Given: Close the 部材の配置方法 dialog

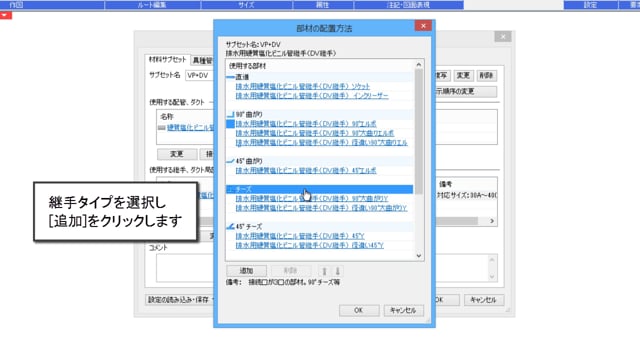Looking at the screenshot, I should (423, 26).
